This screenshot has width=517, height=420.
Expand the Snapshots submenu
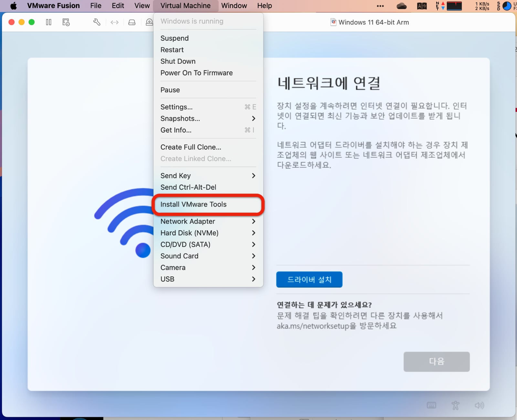208,118
